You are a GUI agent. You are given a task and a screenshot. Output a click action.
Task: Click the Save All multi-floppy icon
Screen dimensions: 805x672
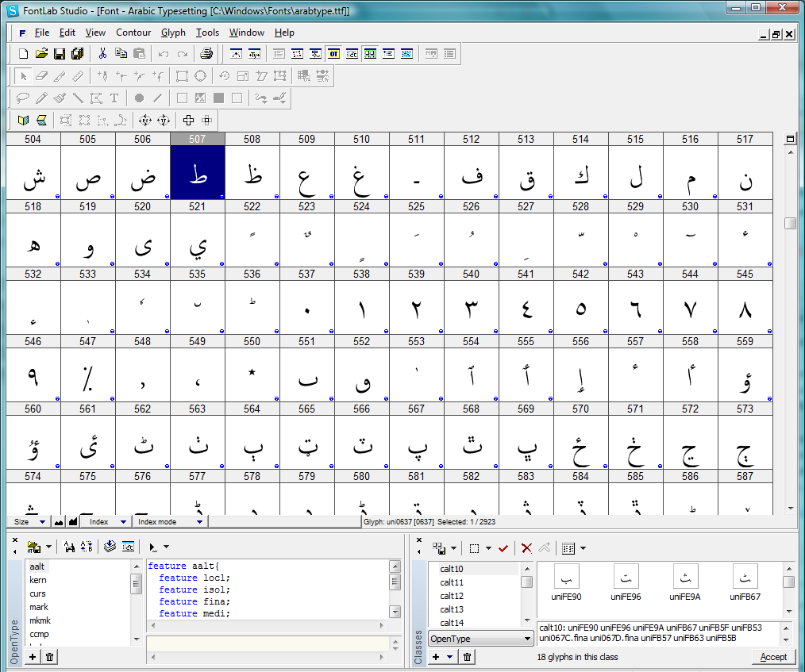click(78, 54)
